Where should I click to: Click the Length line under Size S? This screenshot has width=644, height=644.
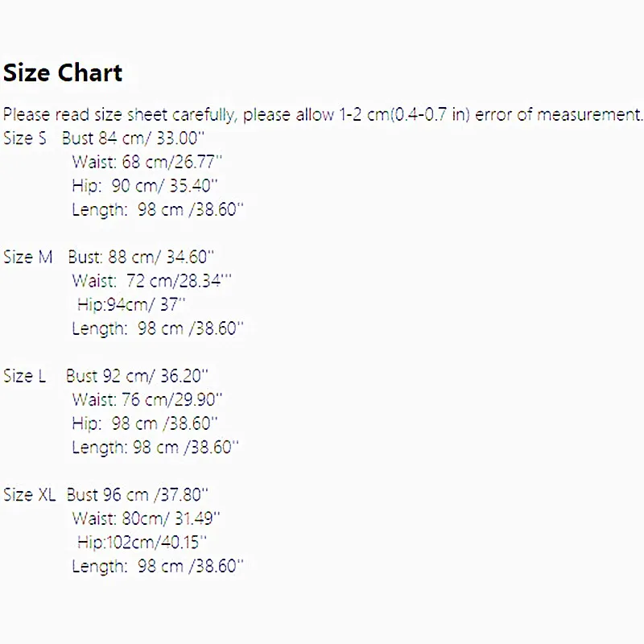coord(157,210)
